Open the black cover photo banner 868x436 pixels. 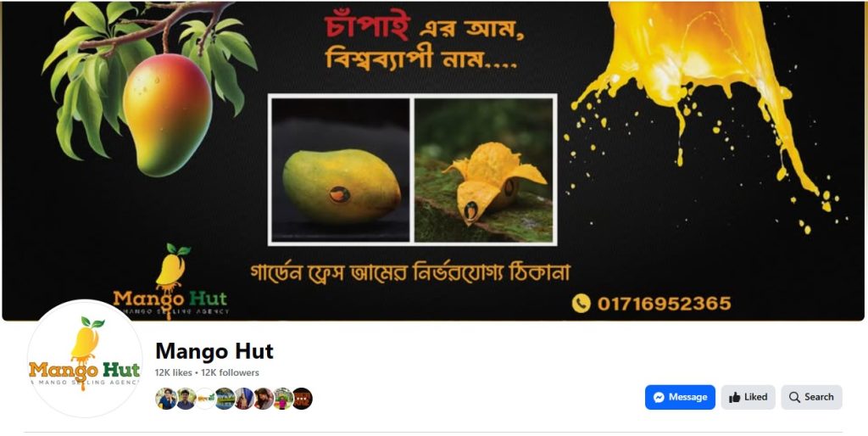tap(433, 160)
